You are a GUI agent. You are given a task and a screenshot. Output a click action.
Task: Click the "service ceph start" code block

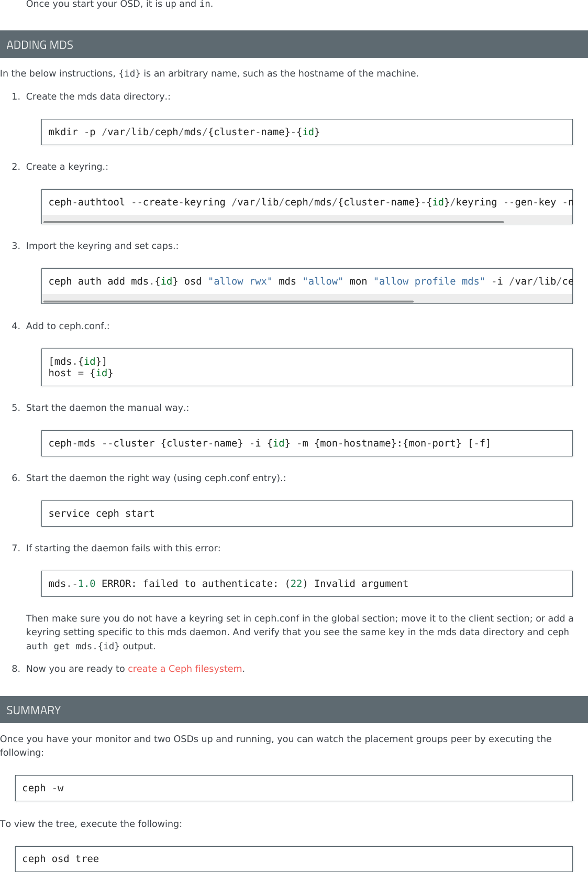[x=306, y=514]
